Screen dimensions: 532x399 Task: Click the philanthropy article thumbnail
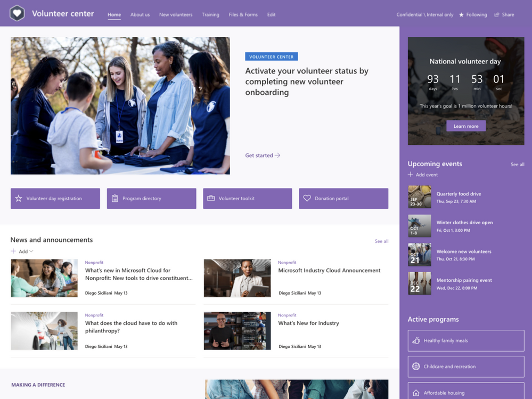44,331
